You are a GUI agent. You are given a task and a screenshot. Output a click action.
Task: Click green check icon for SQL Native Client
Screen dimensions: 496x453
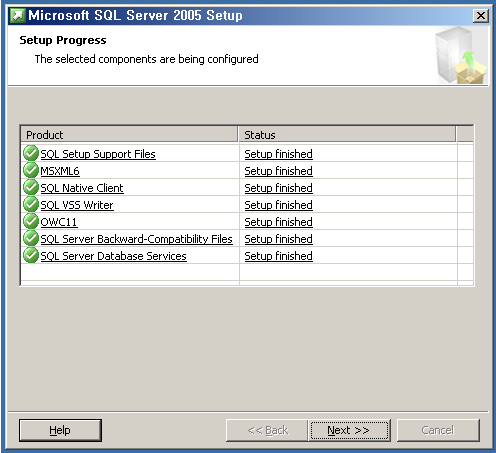point(31,187)
